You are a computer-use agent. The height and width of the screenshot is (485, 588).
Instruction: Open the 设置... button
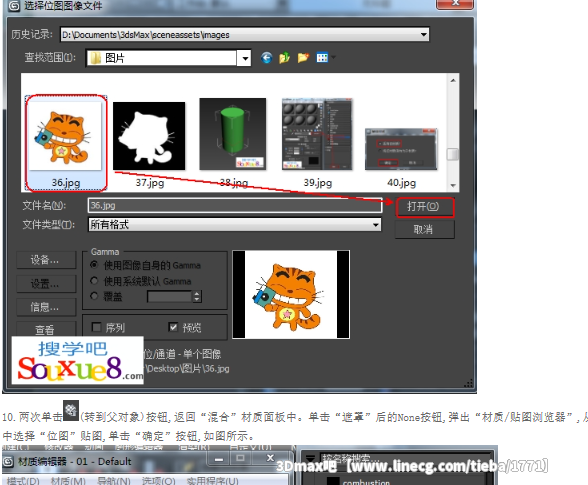(x=46, y=284)
